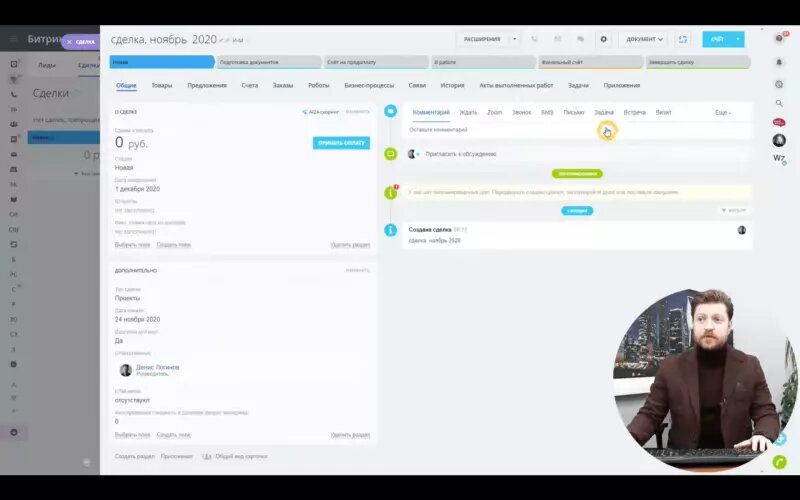Open the История tab
800x500 pixels.
pyautogui.click(x=453, y=85)
